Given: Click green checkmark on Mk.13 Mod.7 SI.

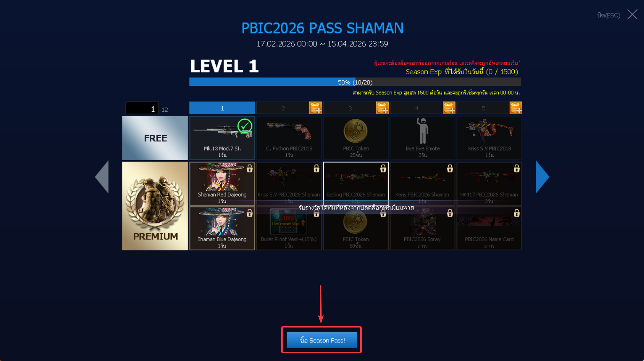Looking at the screenshot, I should click(x=245, y=126).
